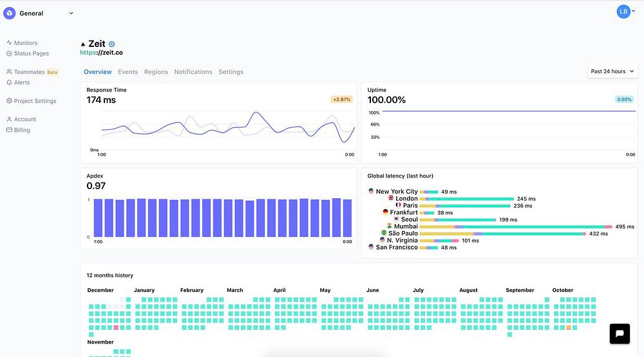
Task: Click the Alerts bell icon
Action: click(9, 82)
